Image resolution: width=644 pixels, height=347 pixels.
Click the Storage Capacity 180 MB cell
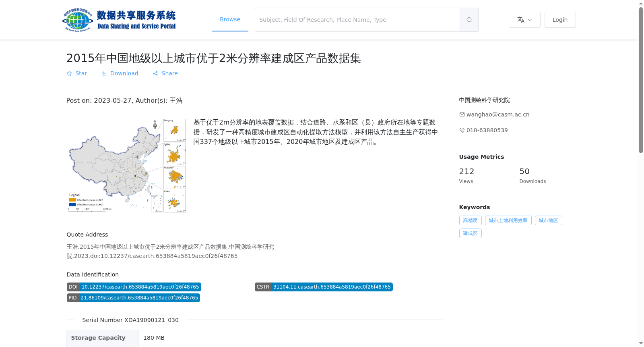pos(291,338)
